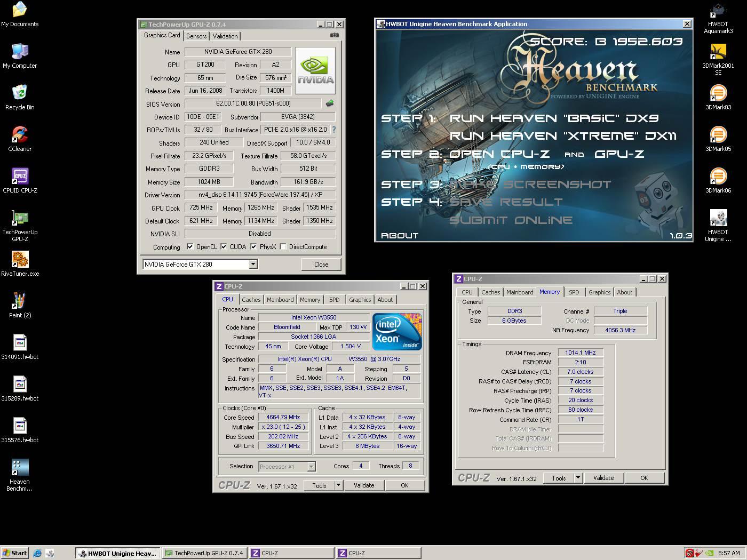Open RivaTuner.exe desktop icon

pyautogui.click(x=20, y=264)
